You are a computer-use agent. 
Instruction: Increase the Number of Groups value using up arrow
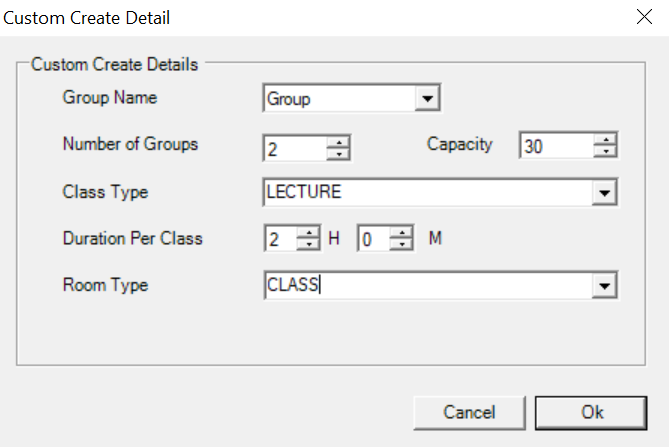point(339,141)
